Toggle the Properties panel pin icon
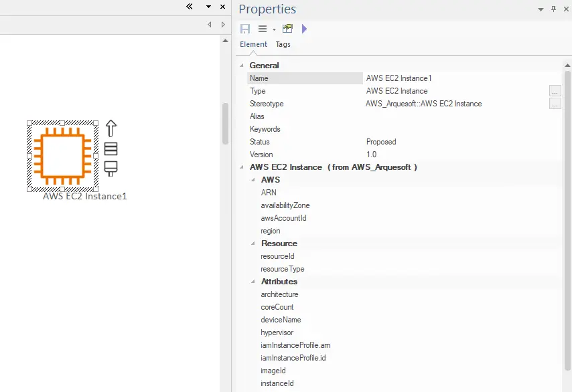The width and height of the screenshot is (572, 392). [x=553, y=9]
